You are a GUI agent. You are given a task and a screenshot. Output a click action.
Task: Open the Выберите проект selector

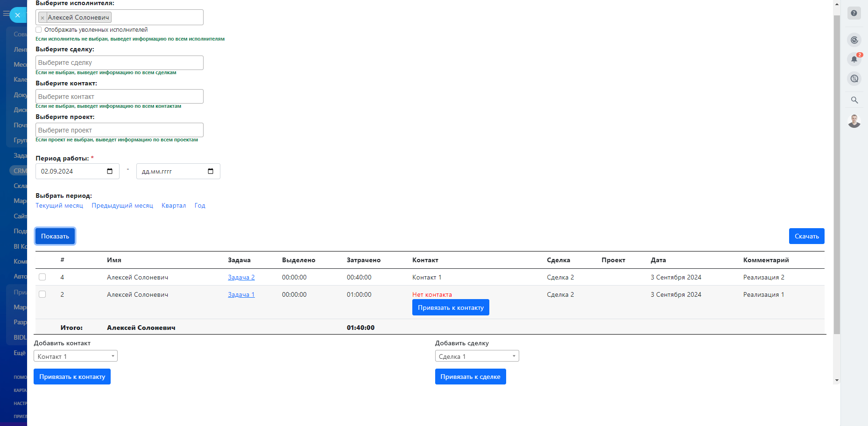[120, 130]
